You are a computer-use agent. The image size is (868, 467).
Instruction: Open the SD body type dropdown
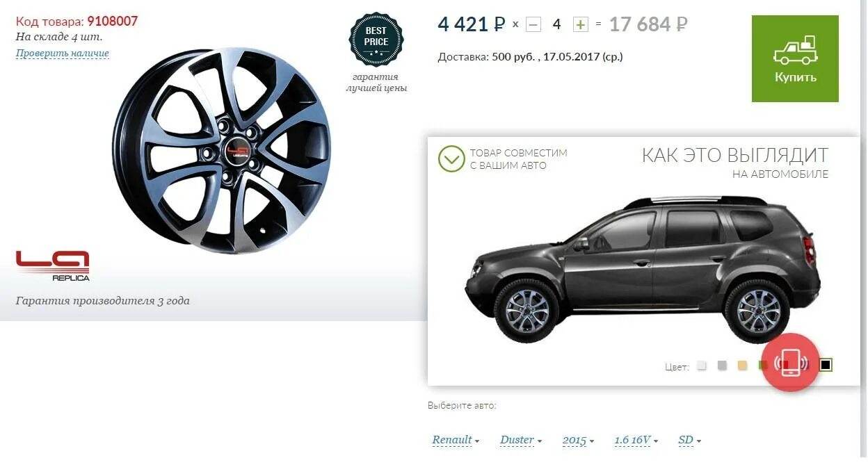[x=690, y=440]
